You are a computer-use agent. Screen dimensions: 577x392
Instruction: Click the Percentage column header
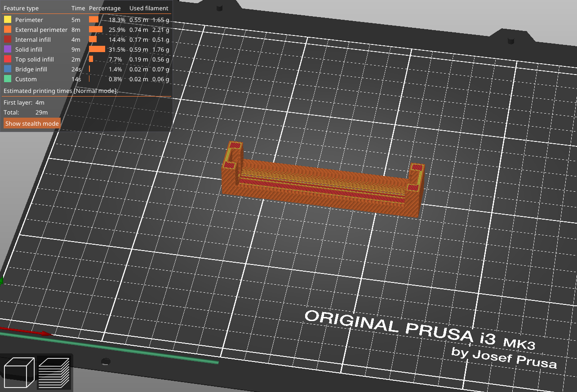click(x=105, y=8)
